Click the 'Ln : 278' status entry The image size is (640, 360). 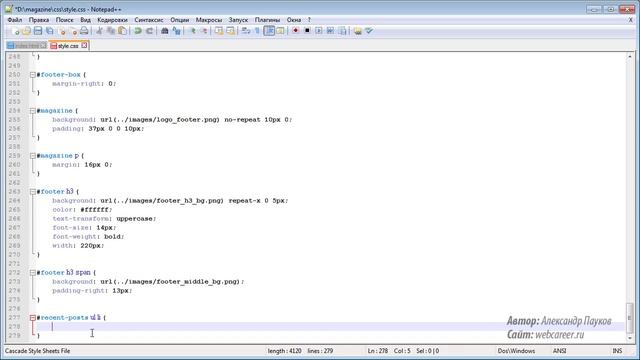378,351
